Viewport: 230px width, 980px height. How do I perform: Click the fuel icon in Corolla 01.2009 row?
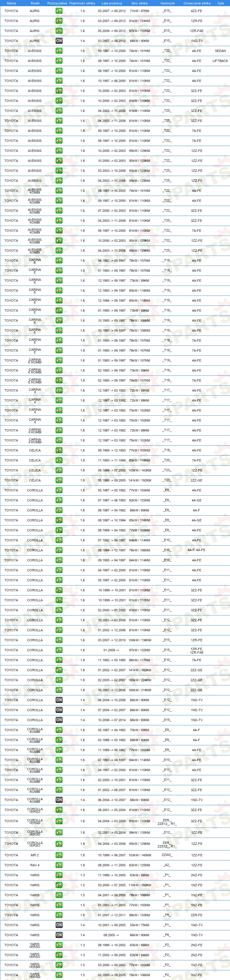(x=59, y=650)
